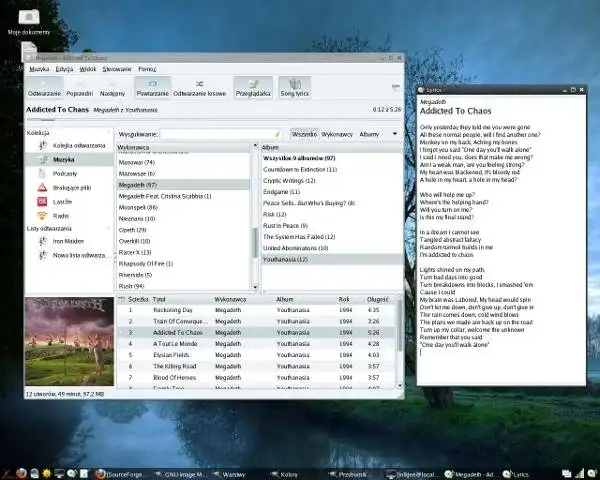This screenshot has height=480, width=600.
Task: Select album Countdown to Extinction (11)
Action: tap(331, 170)
